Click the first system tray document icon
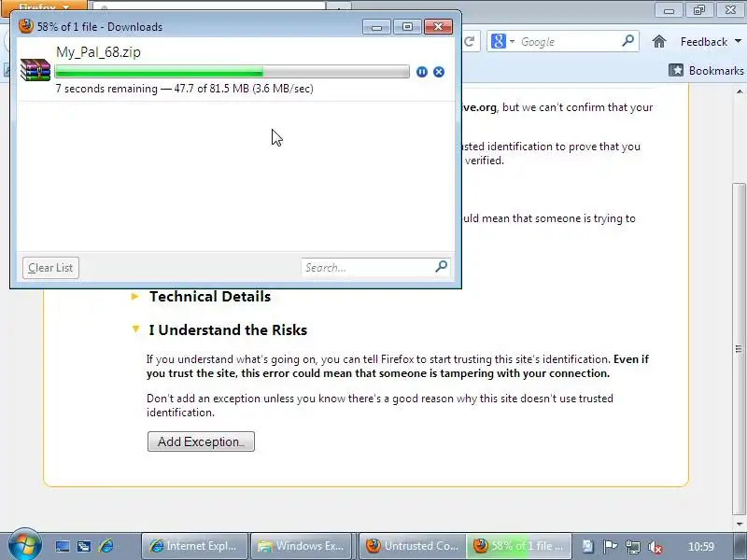Screen dimensions: 747x560 (587, 546)
